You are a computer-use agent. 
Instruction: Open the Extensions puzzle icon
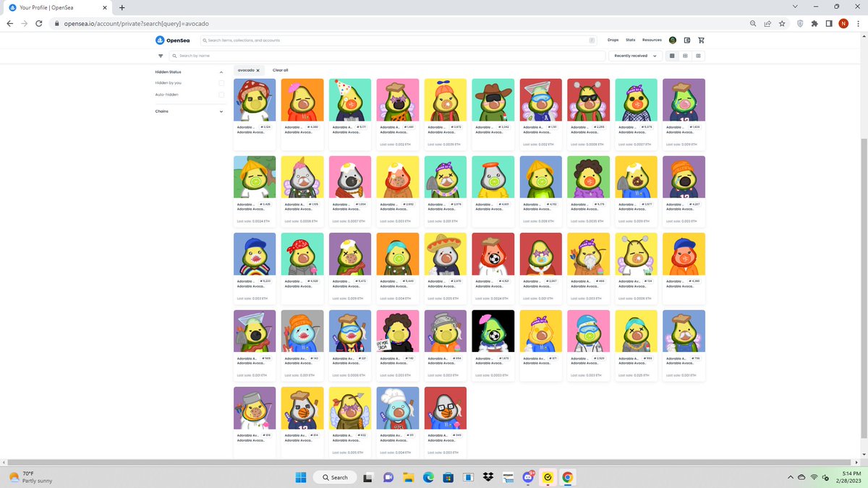coord(815,23)
